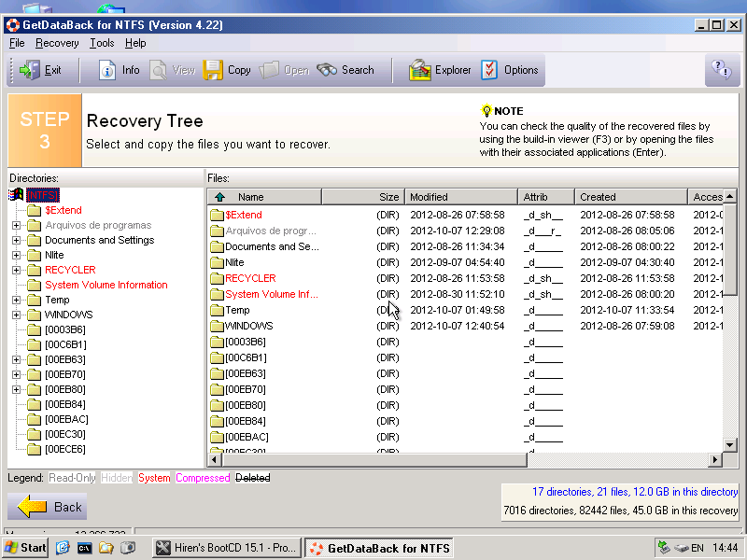Click the files list scroll left arrow

tap(214, 459)
